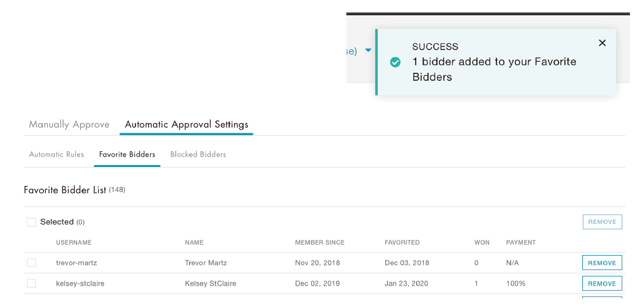Toggle the Selected (0) select-all checkbox
The image size is (644, 307).
31,222
